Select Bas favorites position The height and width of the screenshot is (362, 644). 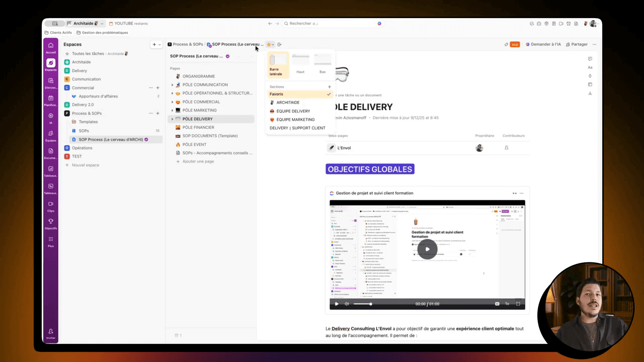click(x=323, y=64)
